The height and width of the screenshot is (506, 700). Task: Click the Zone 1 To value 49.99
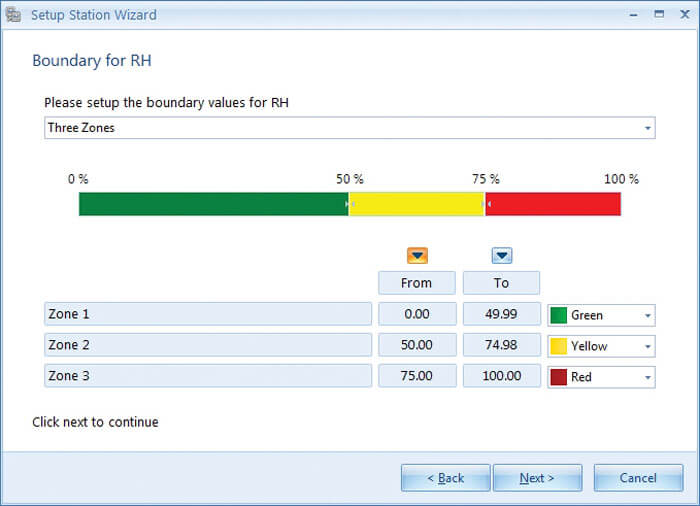[501, 314]
